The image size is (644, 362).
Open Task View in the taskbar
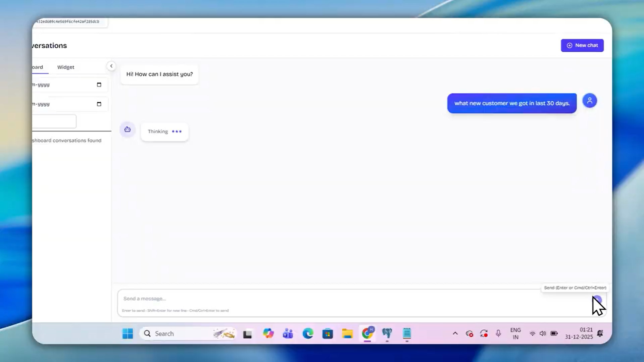pos(247,334)
